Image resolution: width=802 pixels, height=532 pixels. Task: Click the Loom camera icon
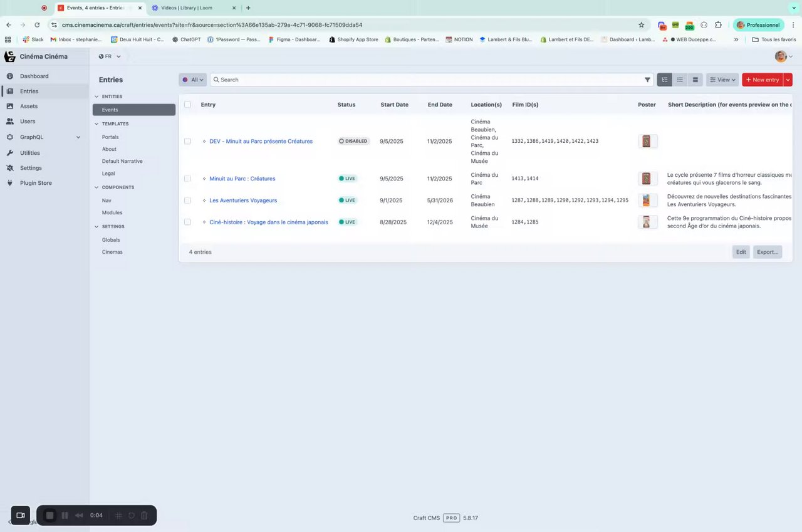click(20, 515)
